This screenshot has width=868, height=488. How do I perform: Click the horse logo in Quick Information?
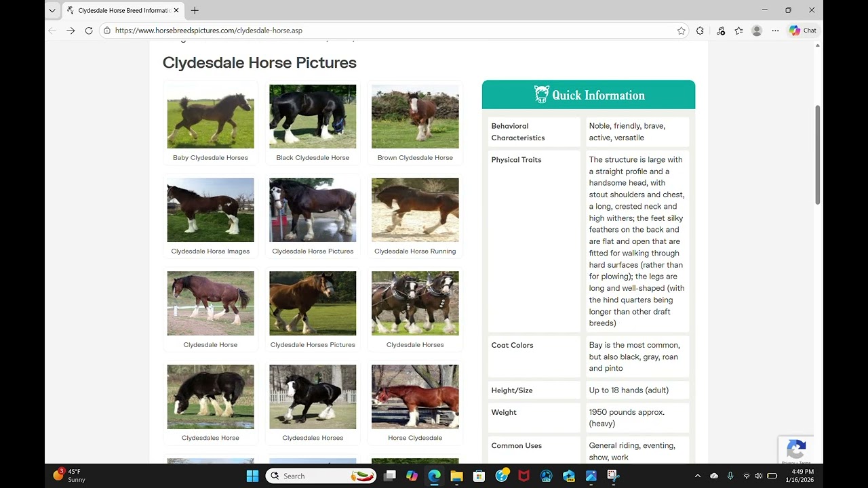point(541,95)
